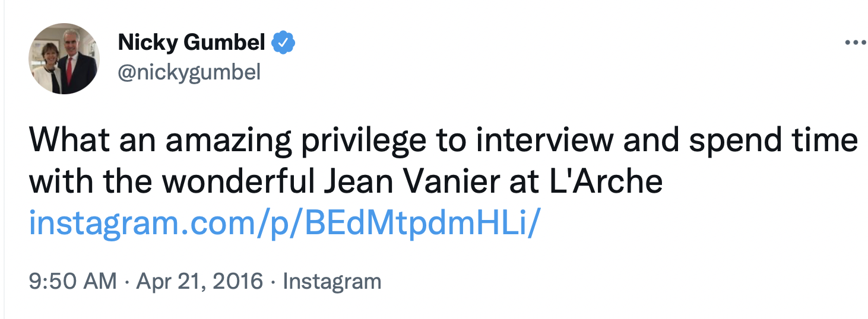This screenshot has width=868, height=319.
Task: Open the Nicky Gumbel display name
Action: click(192, 43)
